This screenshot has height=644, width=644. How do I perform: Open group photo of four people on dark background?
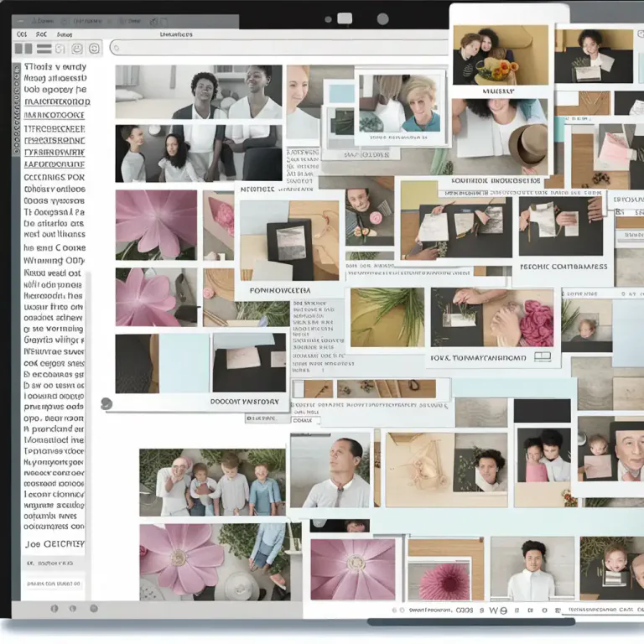(199, 153)
